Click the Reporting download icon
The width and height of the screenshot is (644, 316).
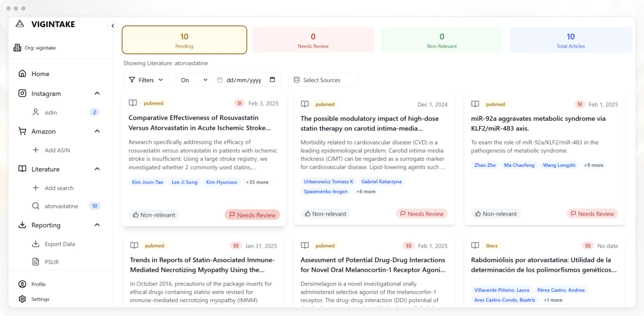pos(22,225)
